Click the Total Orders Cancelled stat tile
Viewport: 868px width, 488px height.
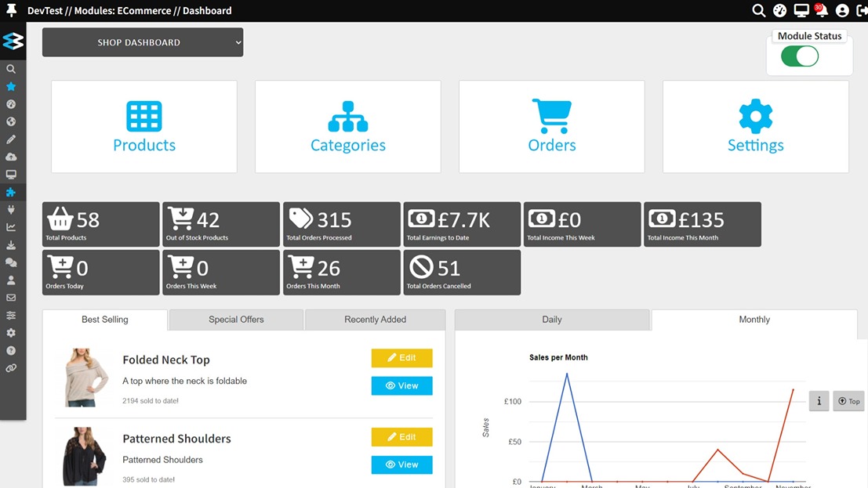click(462, 272)
